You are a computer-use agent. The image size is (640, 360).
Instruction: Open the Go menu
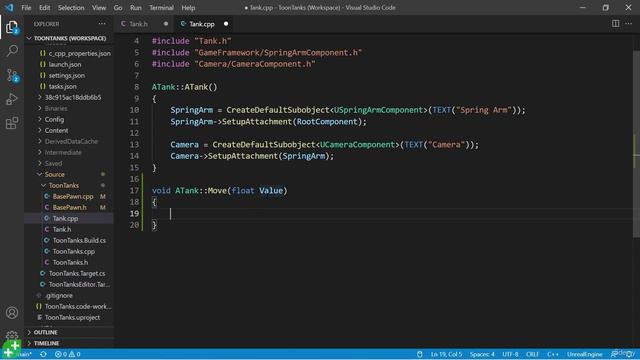118,8
